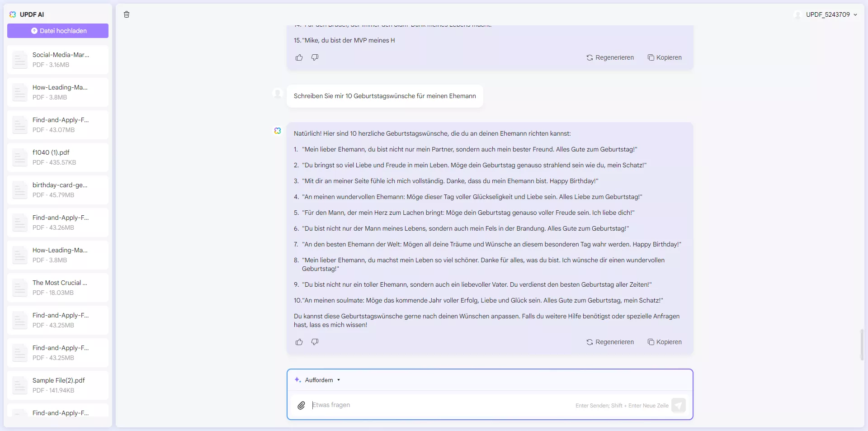Click upload icon in Datei hochladen button

34,31
